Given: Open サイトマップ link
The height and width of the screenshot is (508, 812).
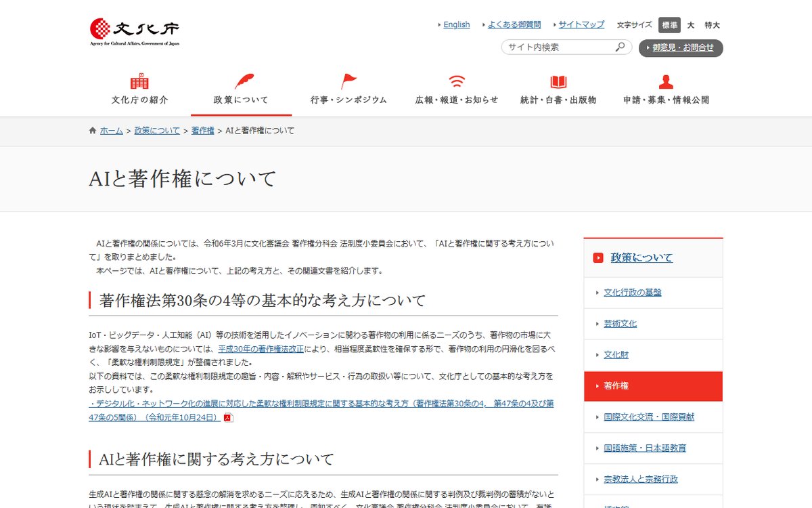Looking at the screenshot, I should [x=581, y=24].
